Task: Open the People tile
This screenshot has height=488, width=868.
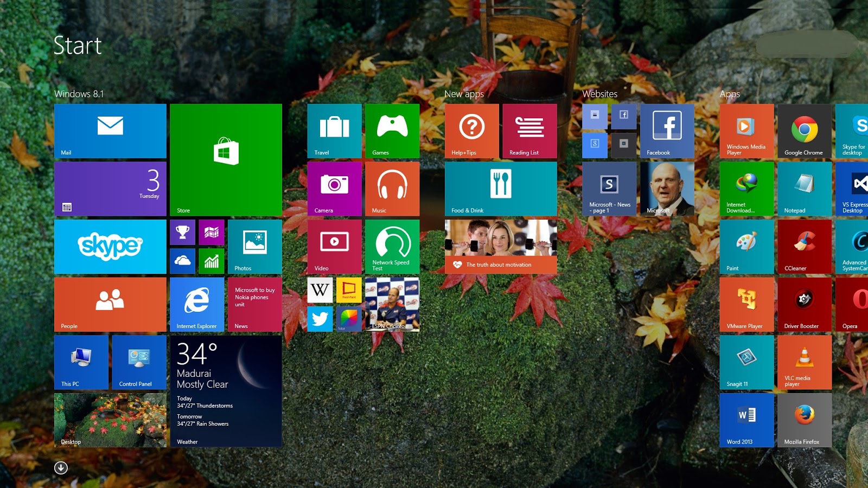Action: (x=110, y=305)
